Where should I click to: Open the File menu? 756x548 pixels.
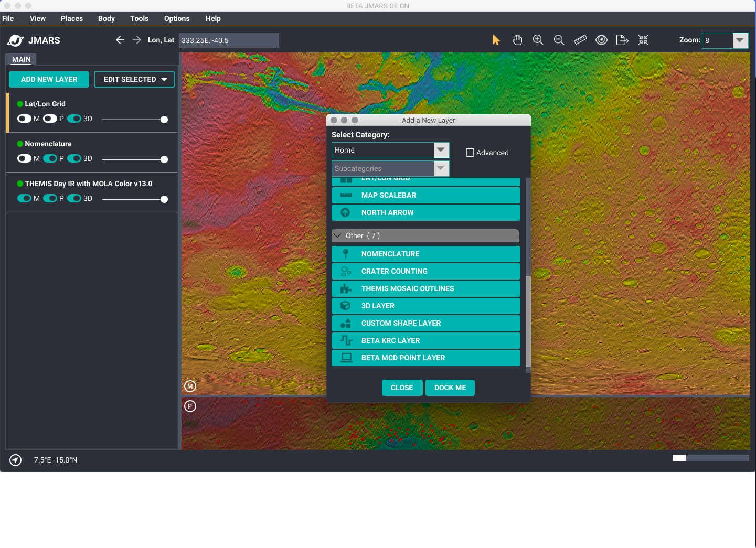click(x=8, y=18)
